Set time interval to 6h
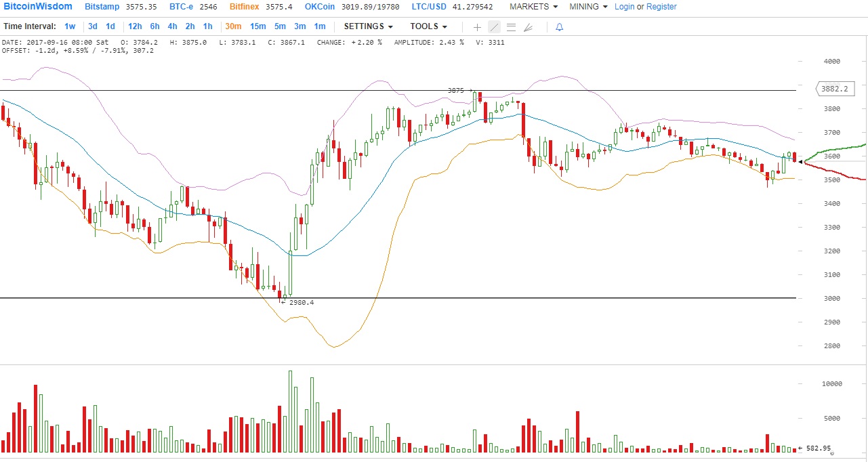The height and width of the screenshot is (462, 868). (155, 26)
